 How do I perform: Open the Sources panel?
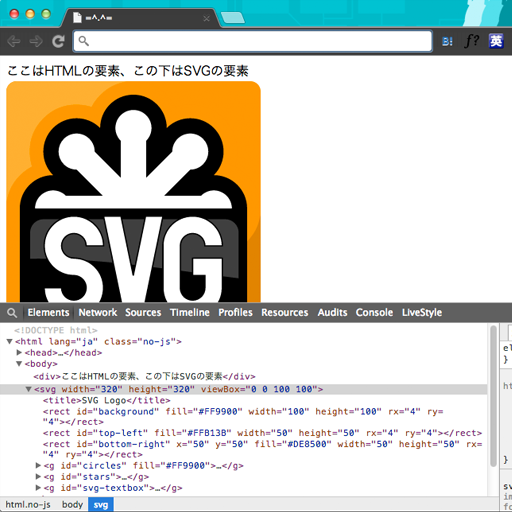143,313
